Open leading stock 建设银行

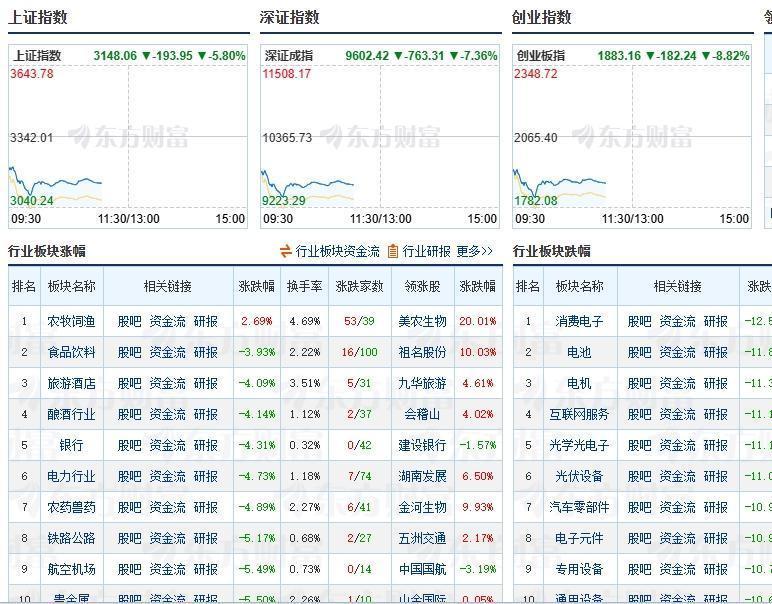(422, 445)
